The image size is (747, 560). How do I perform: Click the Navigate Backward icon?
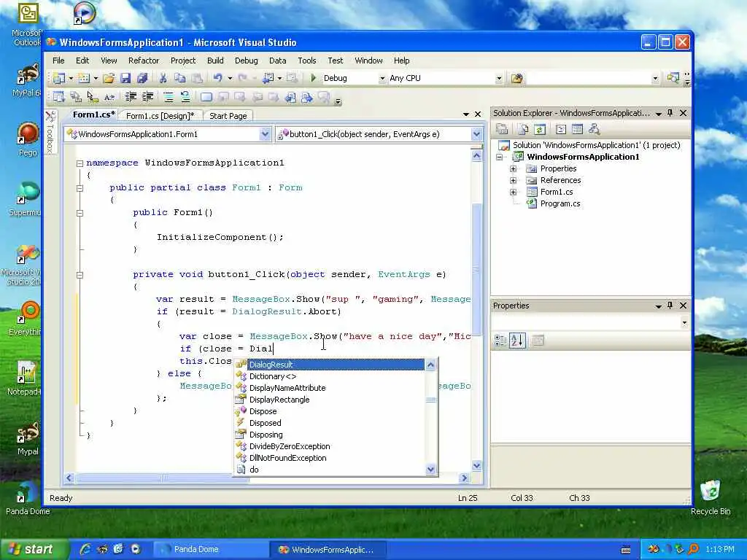click(x=268, y=77)
